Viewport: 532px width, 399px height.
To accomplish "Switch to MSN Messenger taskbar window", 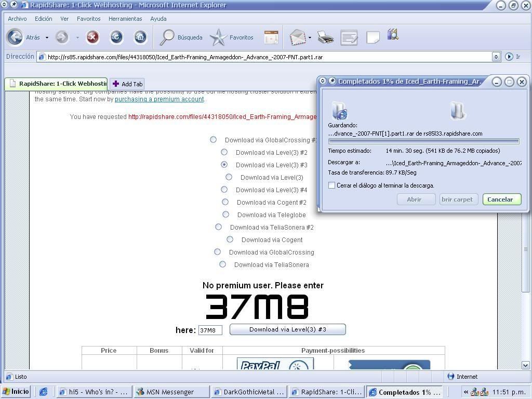I will (x=171, y=392).
